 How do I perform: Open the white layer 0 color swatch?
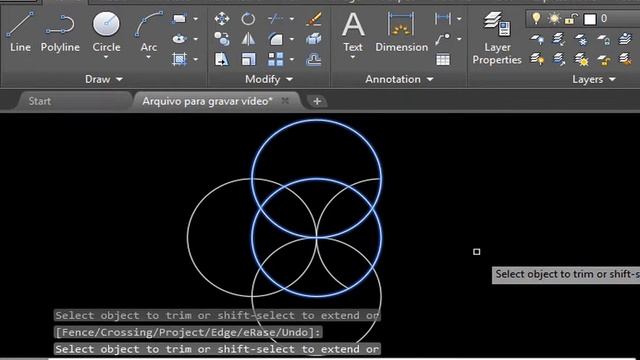point(590,19)
